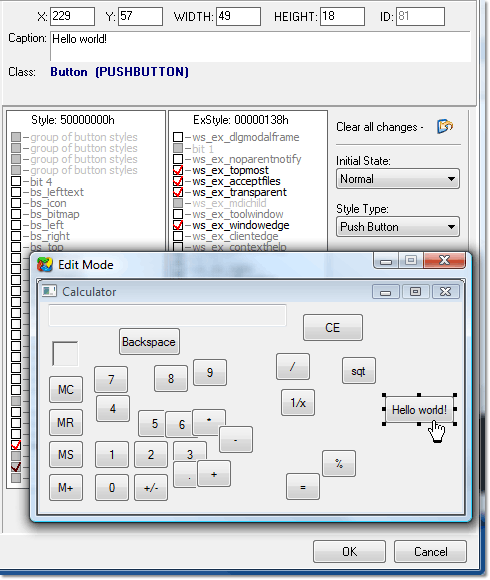This screenshot has height=580, width=490.
Task: Click the Backspace button in Calculator
Action: coord(149,342)
